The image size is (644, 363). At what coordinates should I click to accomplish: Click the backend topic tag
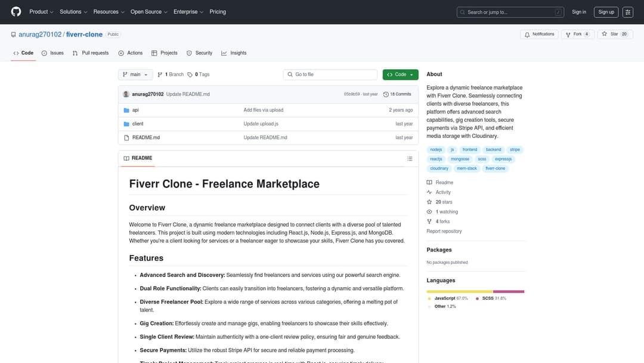coord(493,150)
